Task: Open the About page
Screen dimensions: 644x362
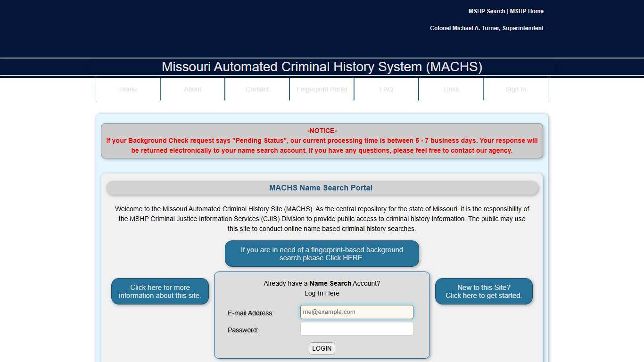Action: (x=192, y=89)
